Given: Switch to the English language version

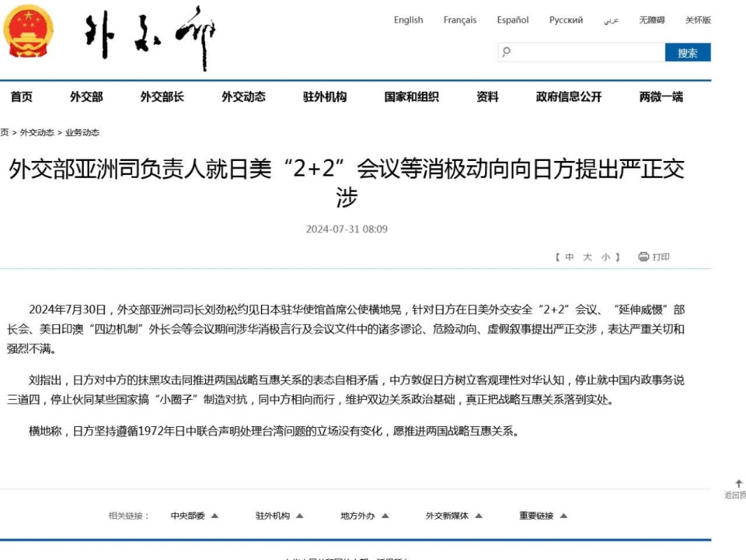Looking at the screenshot, I should click(x=408, y=20).
